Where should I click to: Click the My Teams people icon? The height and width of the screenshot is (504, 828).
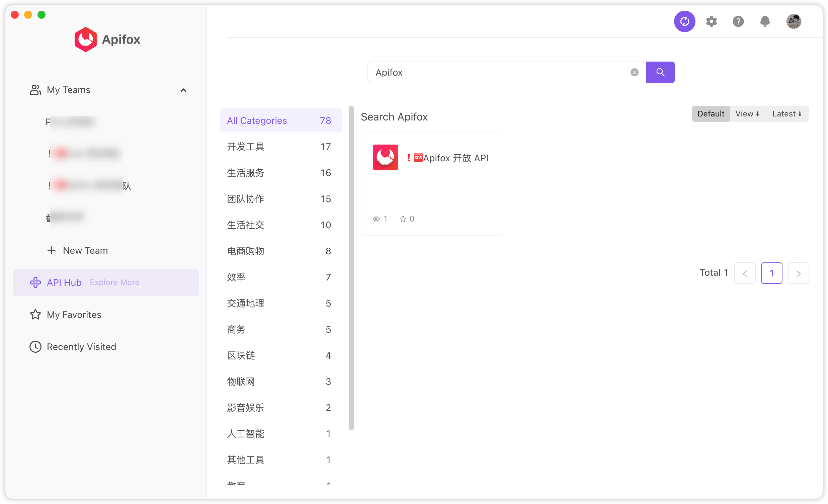click(35, 90)
